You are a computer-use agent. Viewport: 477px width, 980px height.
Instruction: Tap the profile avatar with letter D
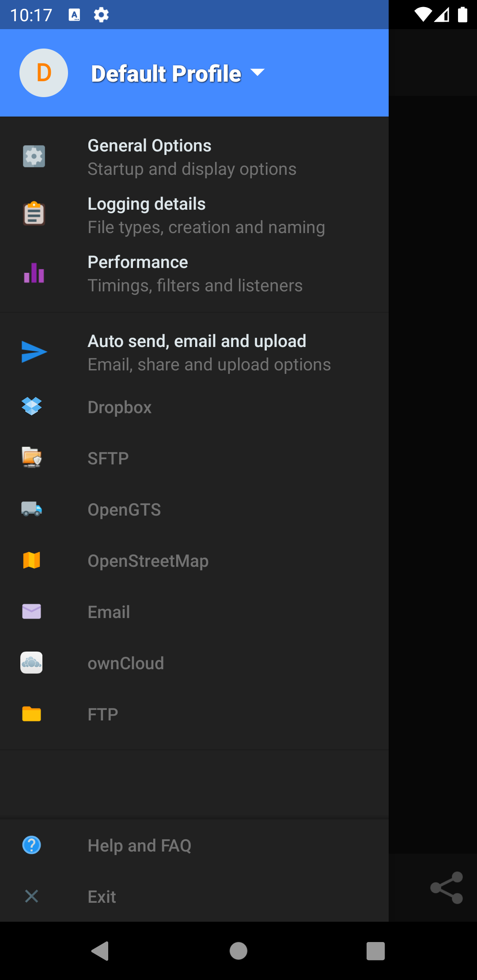(x=44, y=73)
